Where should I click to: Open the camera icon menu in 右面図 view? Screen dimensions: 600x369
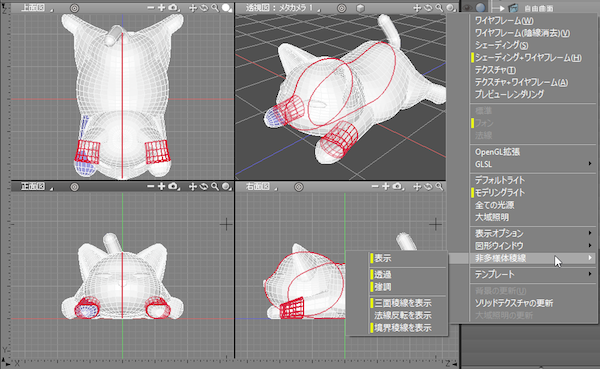coord(398,186)
